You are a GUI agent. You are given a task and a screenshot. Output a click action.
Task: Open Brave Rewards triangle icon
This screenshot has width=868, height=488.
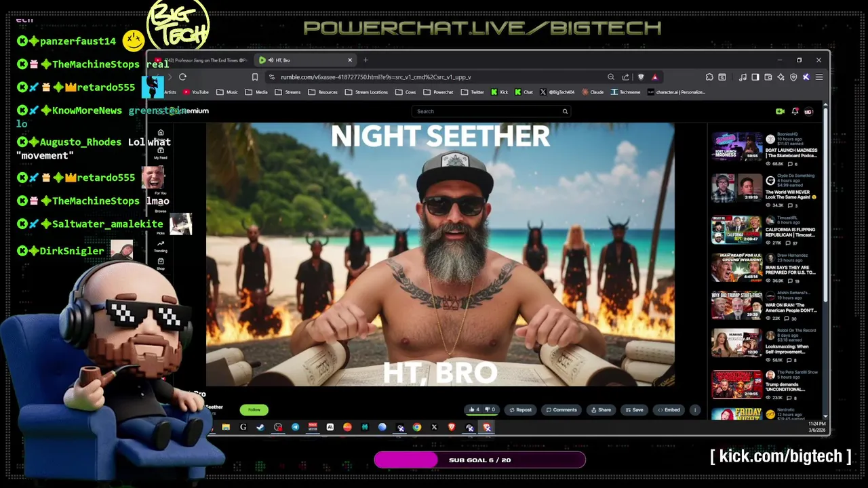(x=654, y=77)
